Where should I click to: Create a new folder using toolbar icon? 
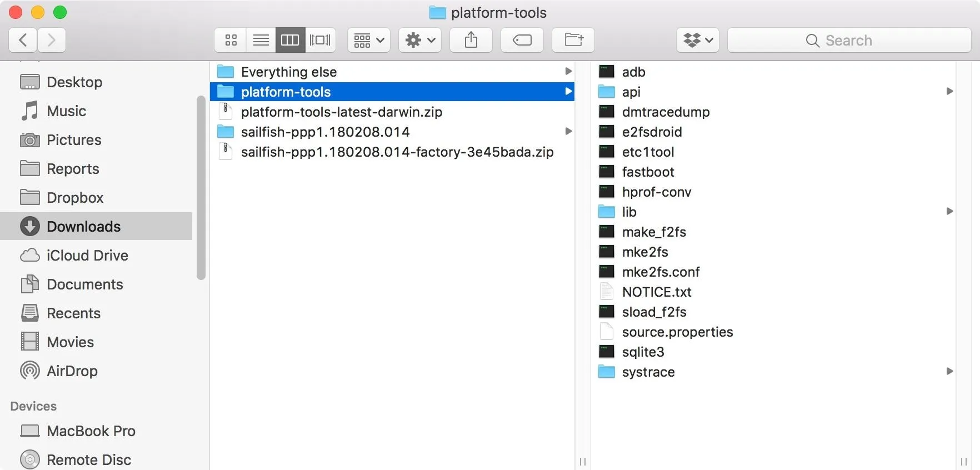coord(573,40)
